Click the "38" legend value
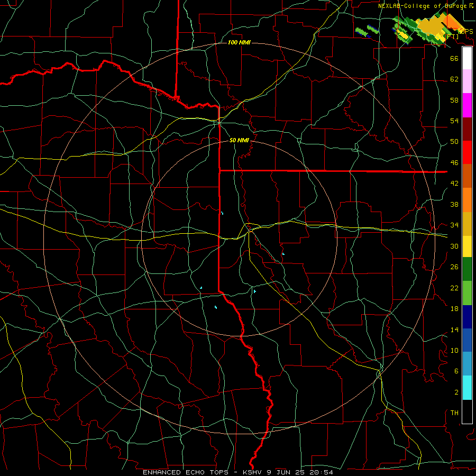Viewport: 476px width, 476px height. pyautogui.click(x=454, y=204)
